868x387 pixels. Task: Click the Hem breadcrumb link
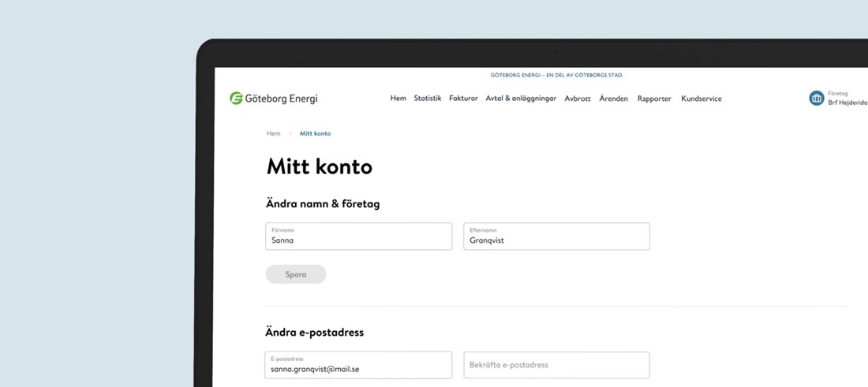point(274,134)
